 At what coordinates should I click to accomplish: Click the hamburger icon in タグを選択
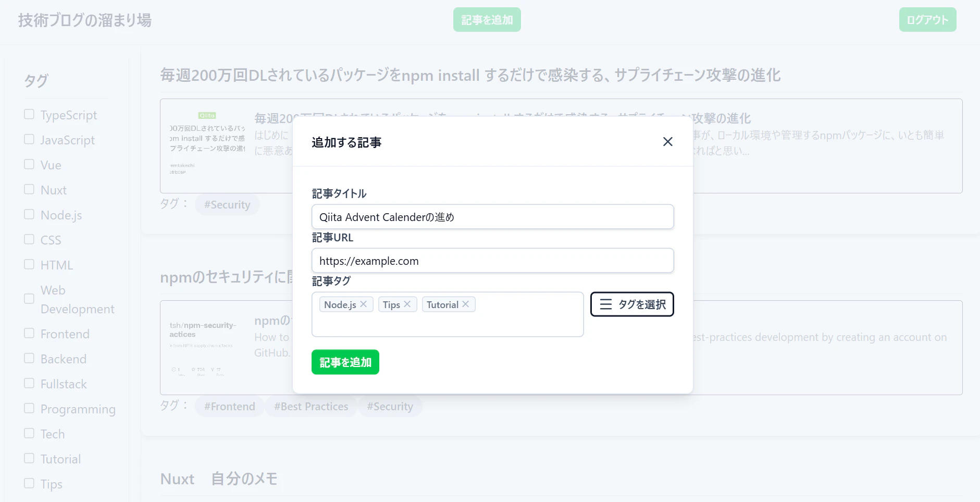click(x=605, y=304)
